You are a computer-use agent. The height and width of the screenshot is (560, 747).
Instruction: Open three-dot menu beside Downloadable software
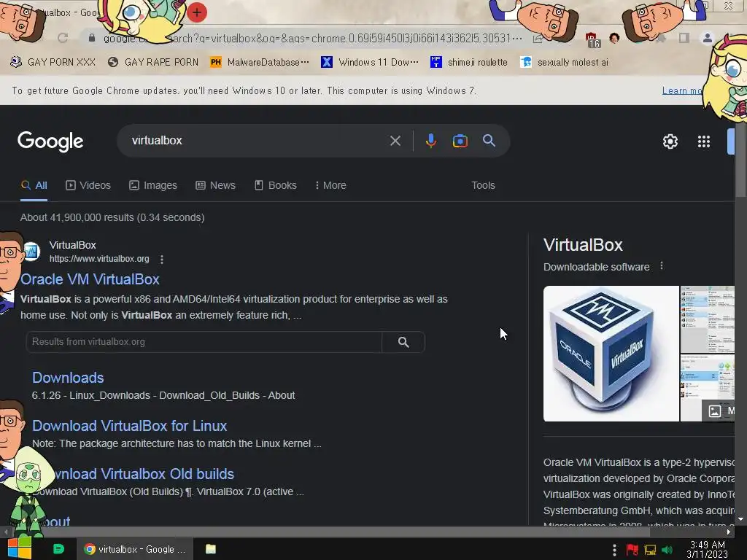pyautogui.click(x=661, y=265)
